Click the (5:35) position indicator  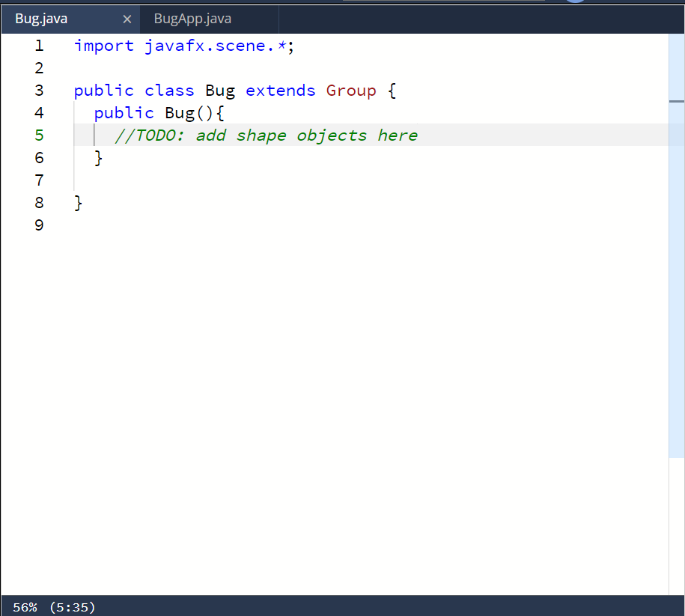click(x=73, y=607)
